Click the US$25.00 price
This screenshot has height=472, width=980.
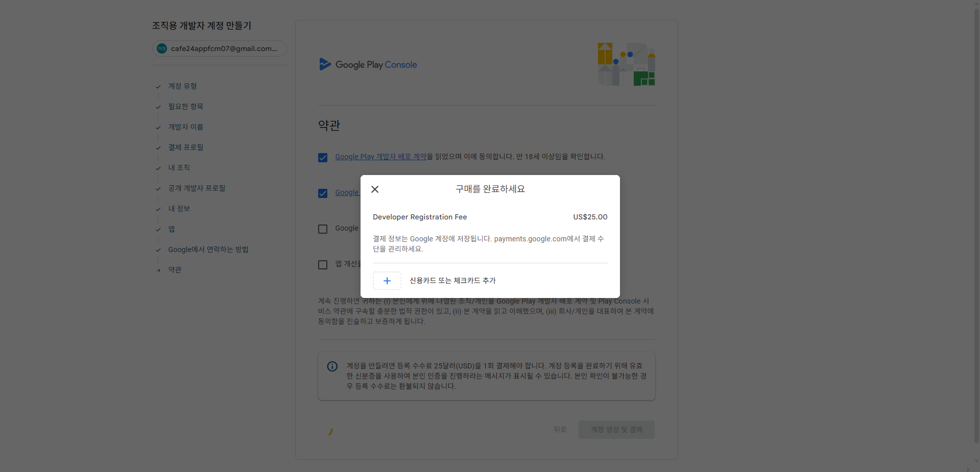click(x=590, y=217)
